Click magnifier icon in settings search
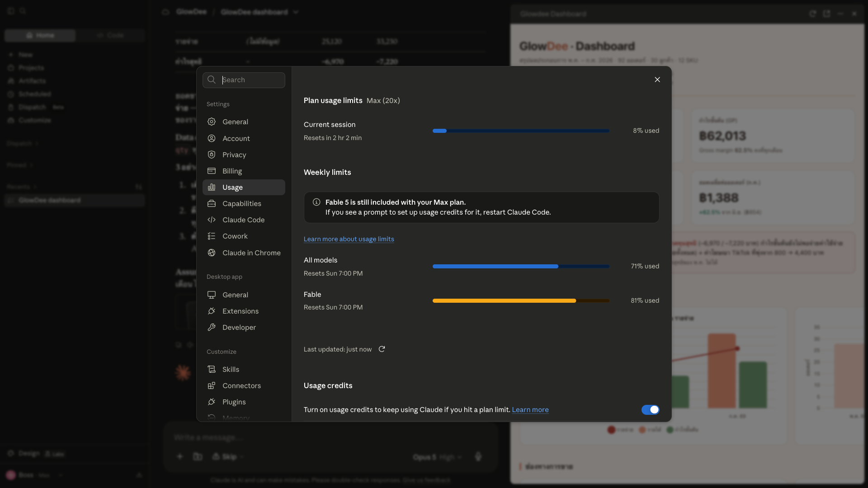The width and height of the screenshot is (868, 488). (x=211, y=80)
